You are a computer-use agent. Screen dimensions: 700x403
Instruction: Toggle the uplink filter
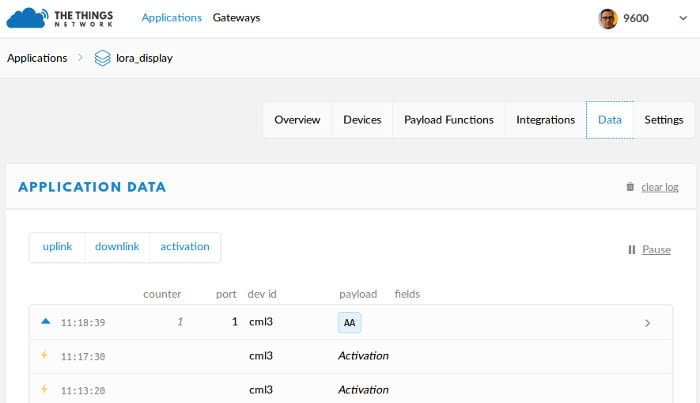coord(57,247)
